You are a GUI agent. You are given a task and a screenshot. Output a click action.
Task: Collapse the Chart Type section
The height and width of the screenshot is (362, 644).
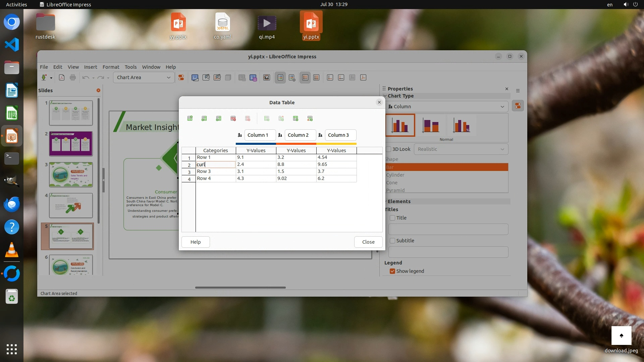(x=385, y=96)
